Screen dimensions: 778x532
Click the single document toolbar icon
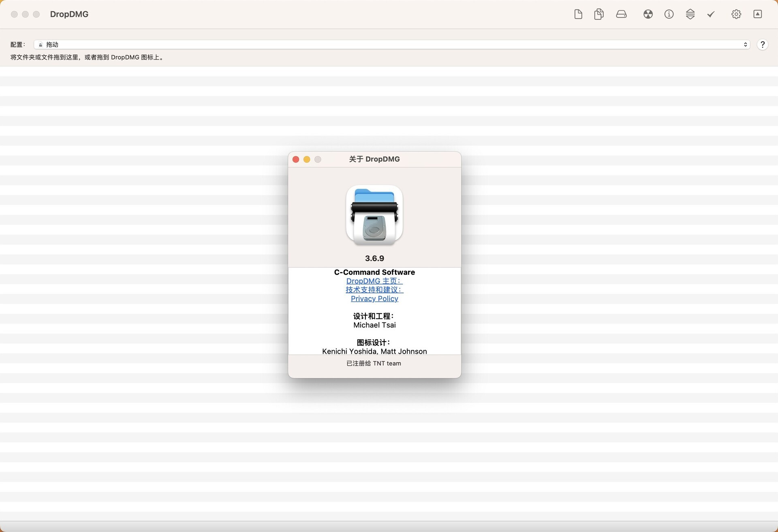coord(578,14)
